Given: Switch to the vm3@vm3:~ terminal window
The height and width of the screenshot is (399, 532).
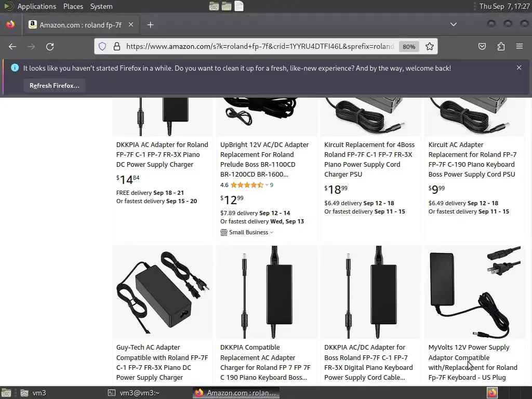Looking at the screenshot, I should 134,393.
